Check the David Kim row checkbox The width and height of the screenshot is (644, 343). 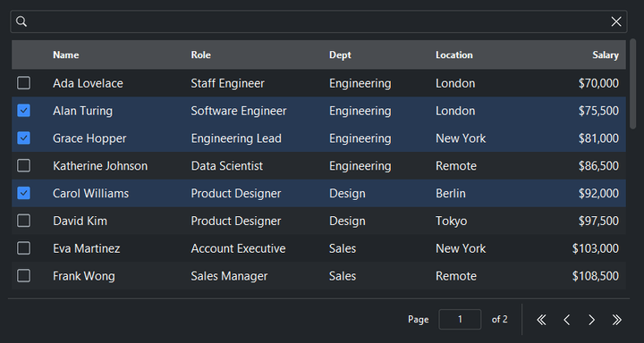tap(24, 221)
